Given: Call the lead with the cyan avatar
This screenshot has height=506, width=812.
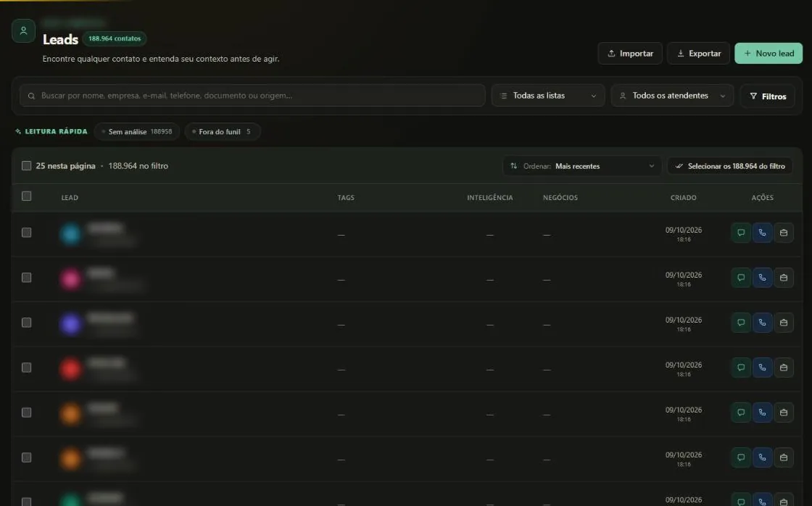Looking at the screenshot, I should click(x=762, y=233).
